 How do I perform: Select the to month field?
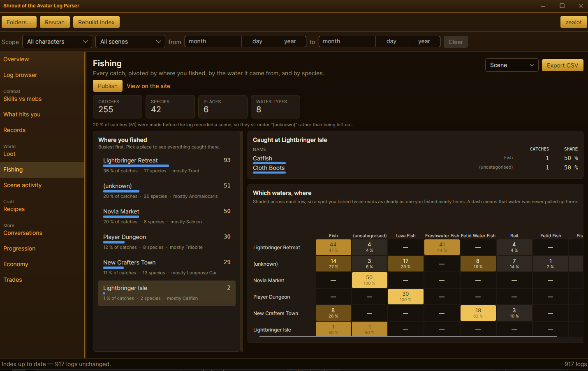tap(347, 42)
